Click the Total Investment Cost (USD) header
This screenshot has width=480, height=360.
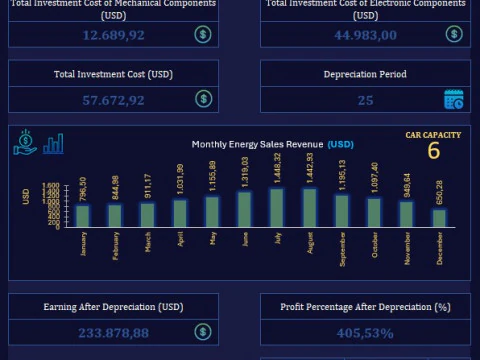(113, 74)
